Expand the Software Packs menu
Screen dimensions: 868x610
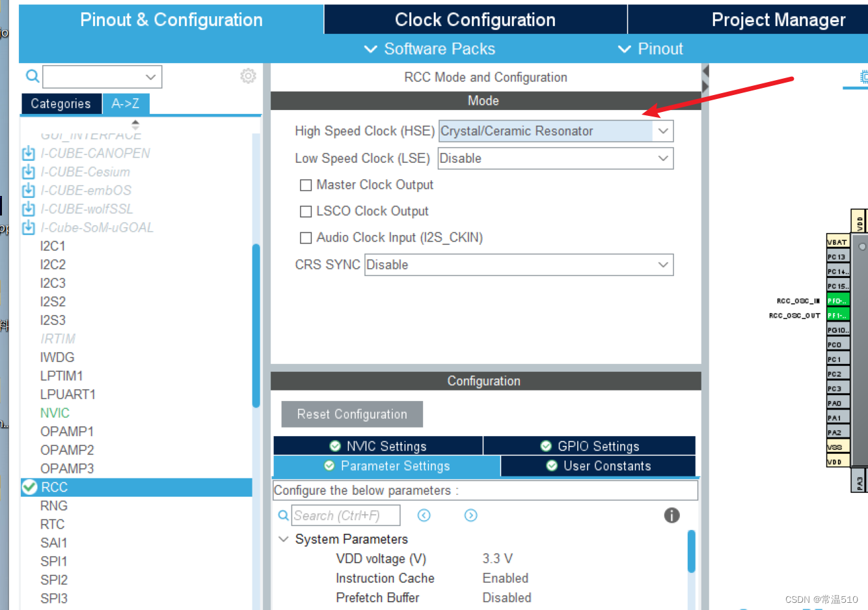(430, 49)
